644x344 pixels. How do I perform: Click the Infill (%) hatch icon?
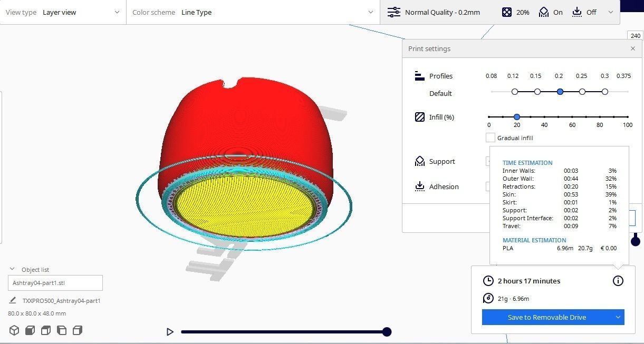pyautogui.click(x=420, y=117)
